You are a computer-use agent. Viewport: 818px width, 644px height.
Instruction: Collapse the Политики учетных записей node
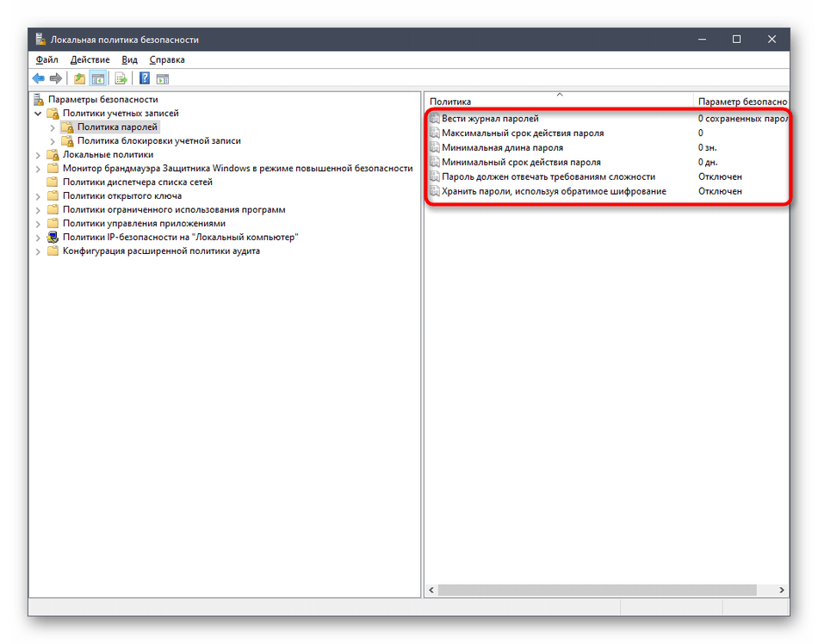click(x=38, y=113)
